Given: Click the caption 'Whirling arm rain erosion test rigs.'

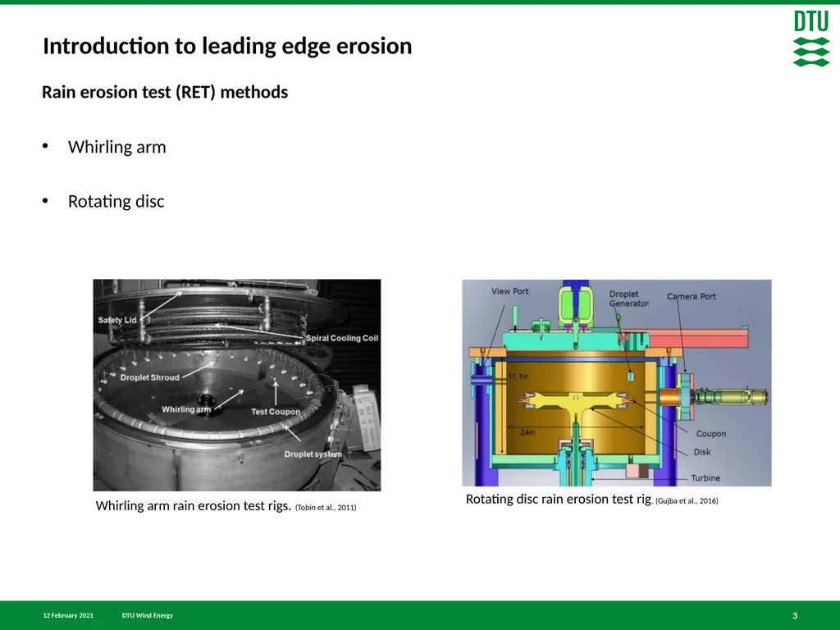Looking at the screenshot, I should pos(194,505).
